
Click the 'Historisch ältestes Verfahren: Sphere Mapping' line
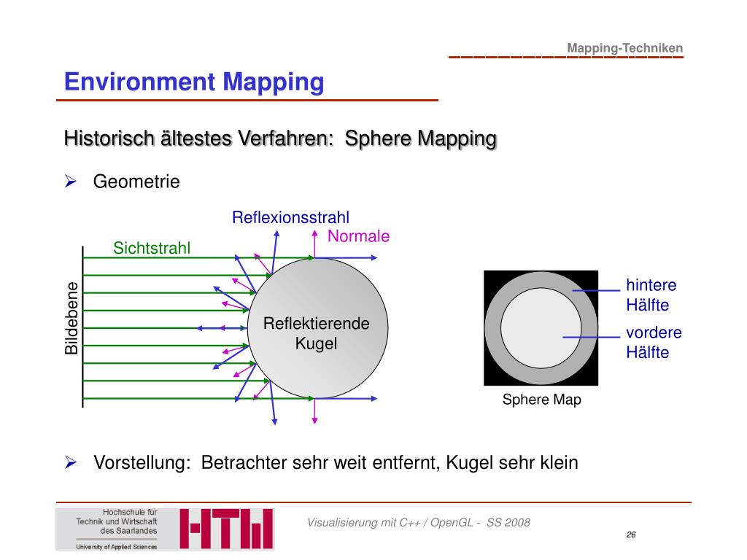[281, 139]
